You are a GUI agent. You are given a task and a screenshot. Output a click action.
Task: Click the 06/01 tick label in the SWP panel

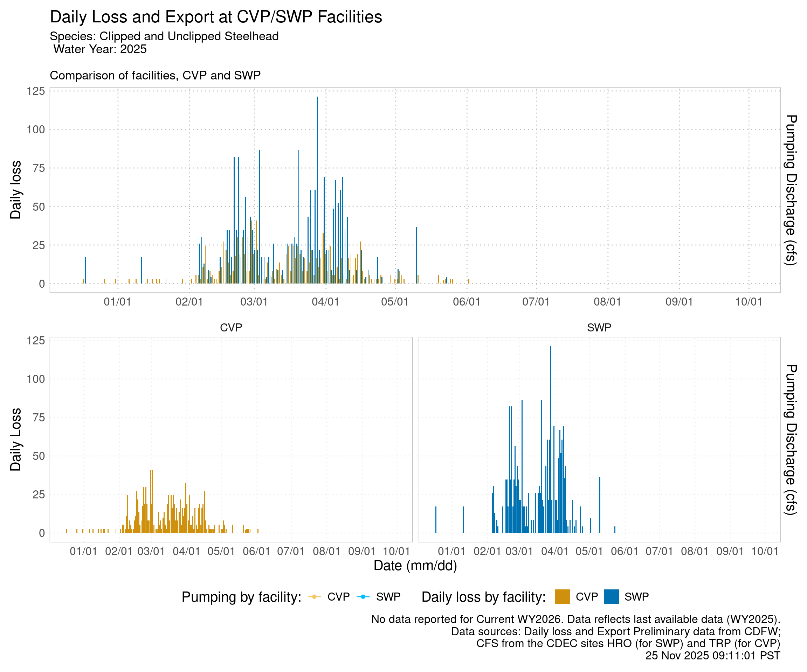[625, 551]
